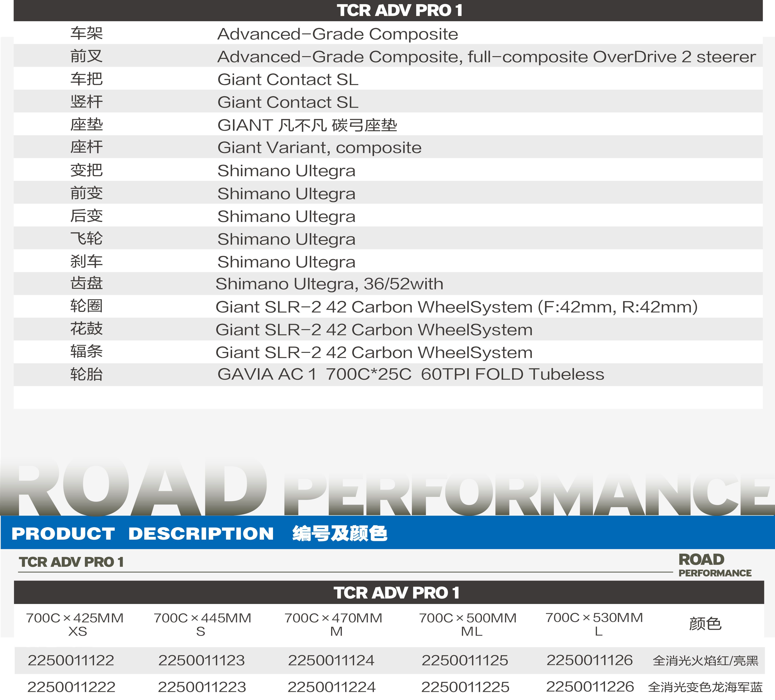Click the 竖杆 stem label
Viewport: 775px width, 700px height.
tap(86, 101)
